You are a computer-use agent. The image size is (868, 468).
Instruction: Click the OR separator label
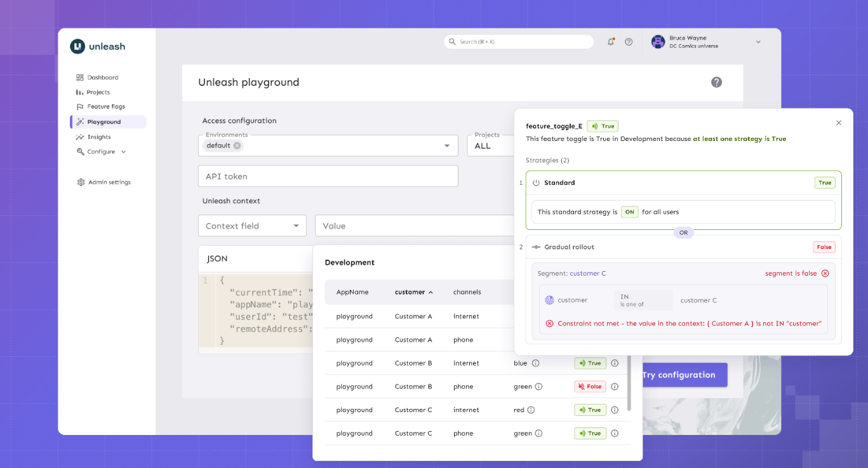click(683, 233)
